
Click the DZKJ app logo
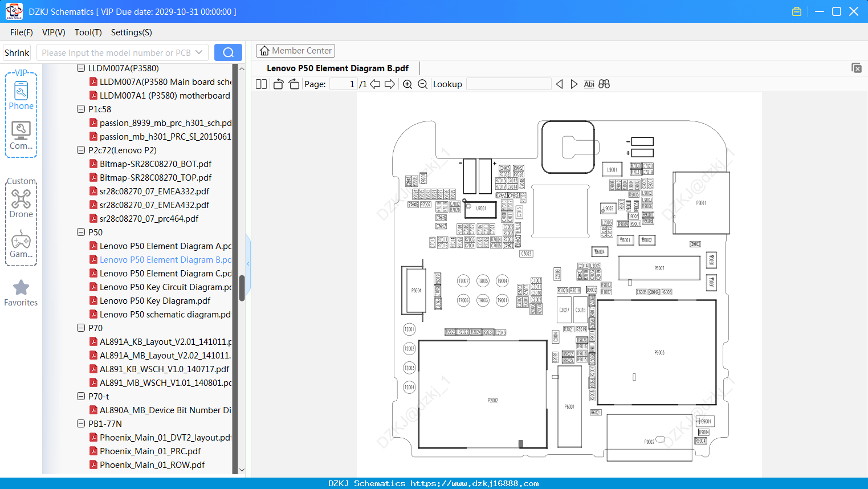point(14,11)
